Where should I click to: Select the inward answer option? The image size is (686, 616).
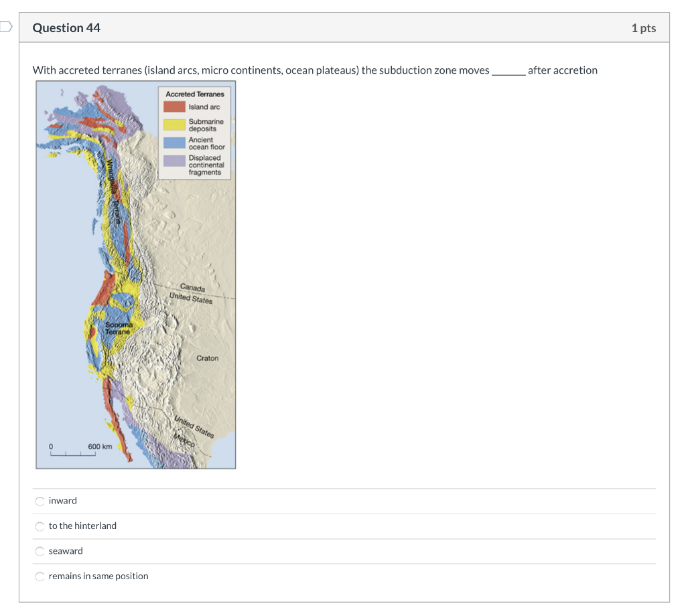pyautogui.click(x=40, y=501)
